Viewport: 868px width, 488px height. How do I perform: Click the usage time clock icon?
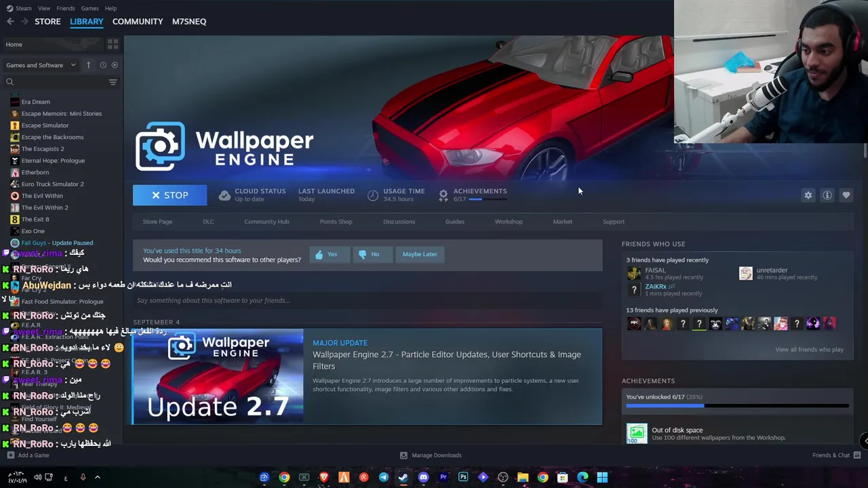(372, 195)
